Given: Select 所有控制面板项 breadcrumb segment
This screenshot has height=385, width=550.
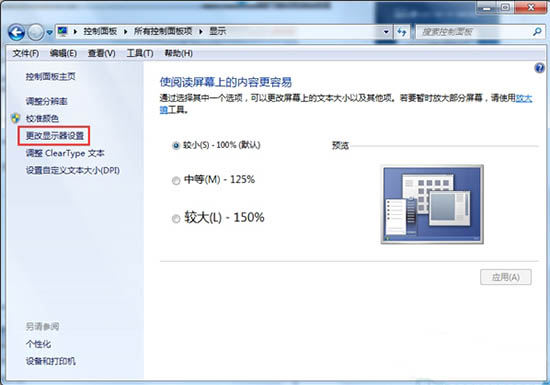Looking at the screenshot, I should (x=163, y=32).
